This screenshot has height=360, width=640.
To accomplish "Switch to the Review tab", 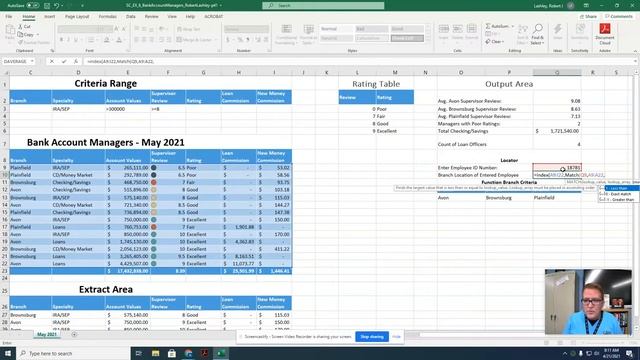I will click(x=151, y=17).
